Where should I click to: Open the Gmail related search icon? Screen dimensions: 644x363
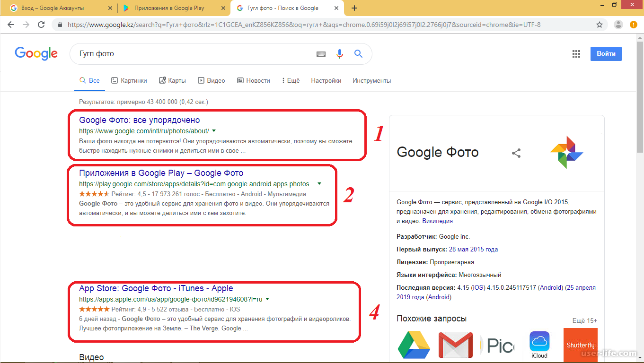pos(456,345)
